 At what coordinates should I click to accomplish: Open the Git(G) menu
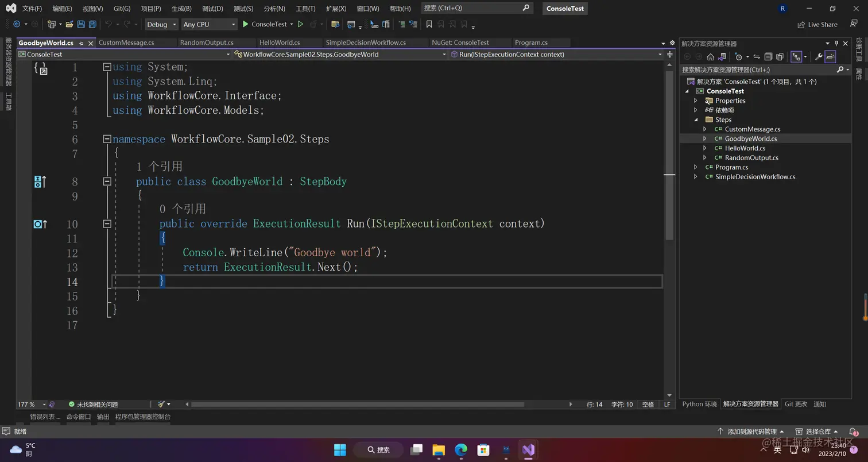(122, 9)
